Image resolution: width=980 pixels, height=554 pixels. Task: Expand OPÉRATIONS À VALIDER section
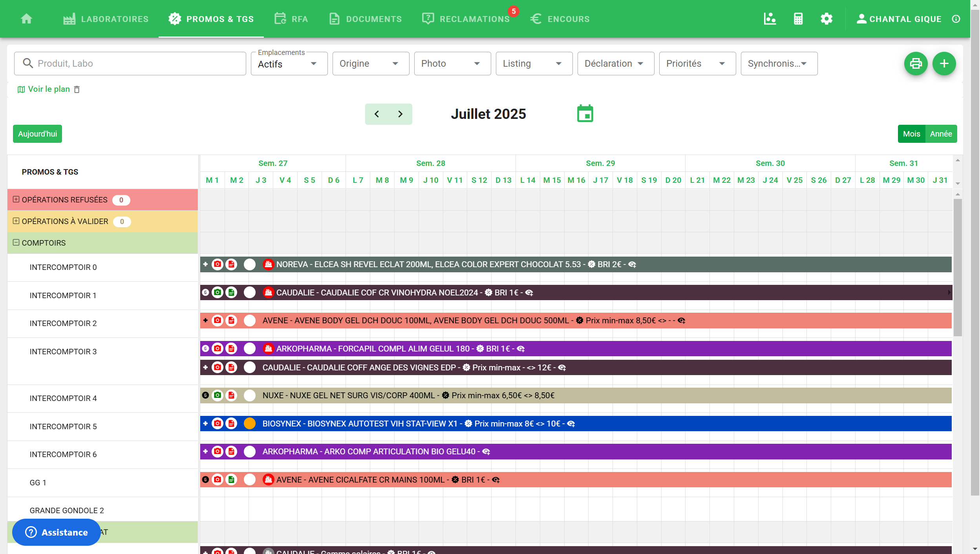(x=16, y=221)
